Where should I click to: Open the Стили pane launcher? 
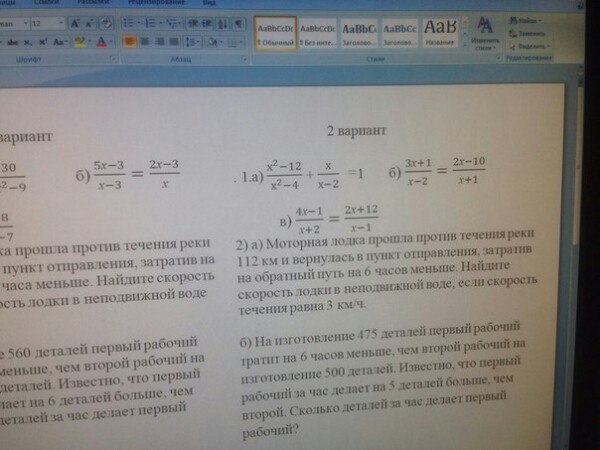tap(499, 58)
